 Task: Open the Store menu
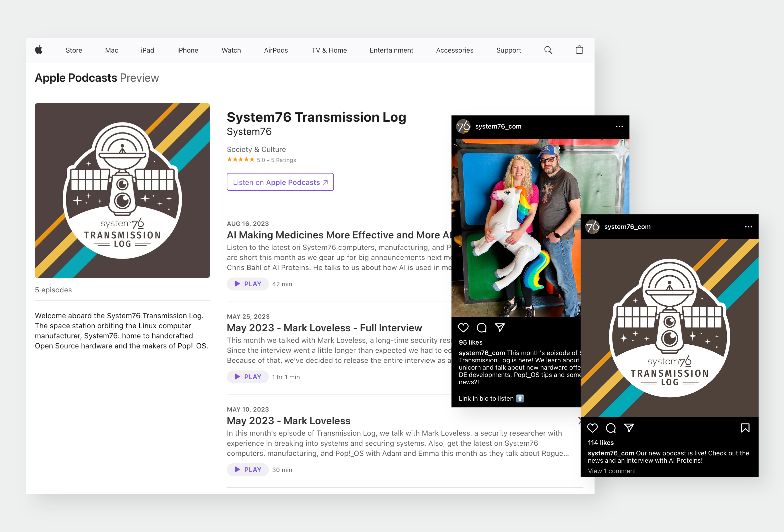(x=74, y=50)
